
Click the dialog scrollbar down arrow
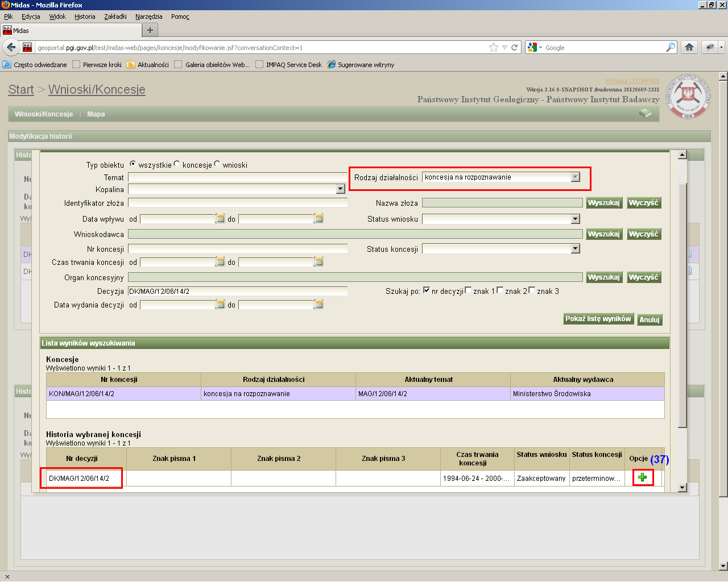682,487
